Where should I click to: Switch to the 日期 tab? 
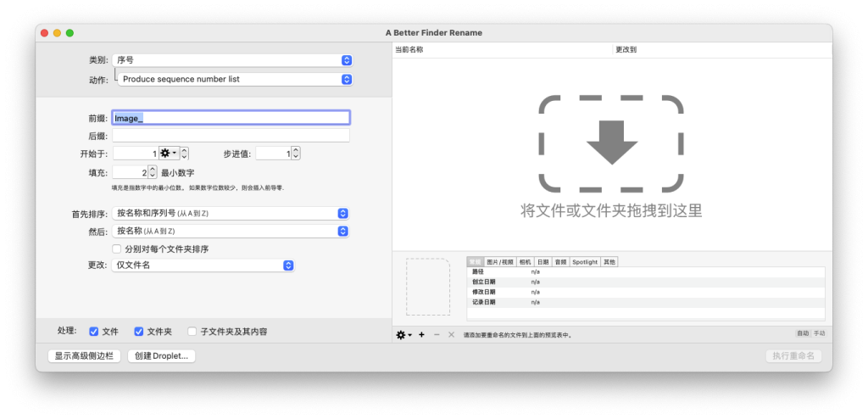tap(543, 261)
